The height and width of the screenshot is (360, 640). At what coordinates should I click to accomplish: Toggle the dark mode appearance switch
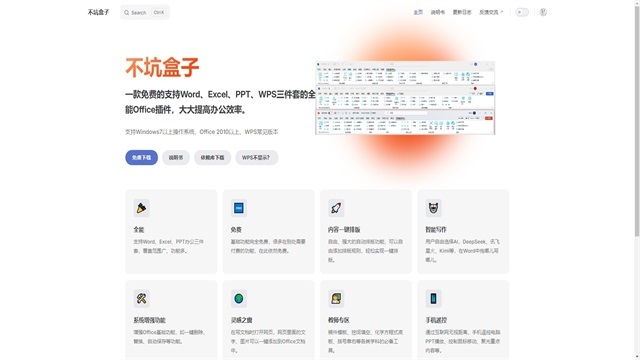[522, 12]
